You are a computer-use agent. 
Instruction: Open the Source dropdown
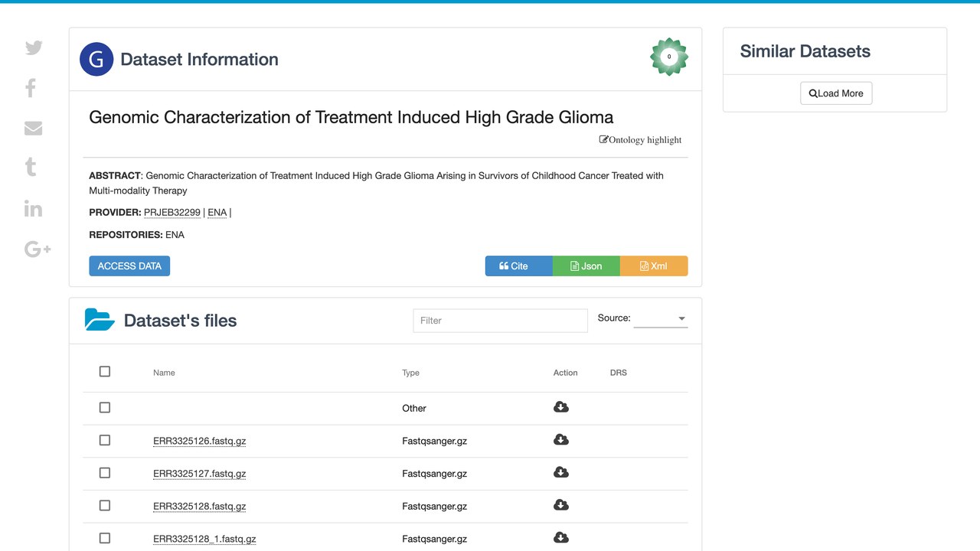[x=661, y=318]
